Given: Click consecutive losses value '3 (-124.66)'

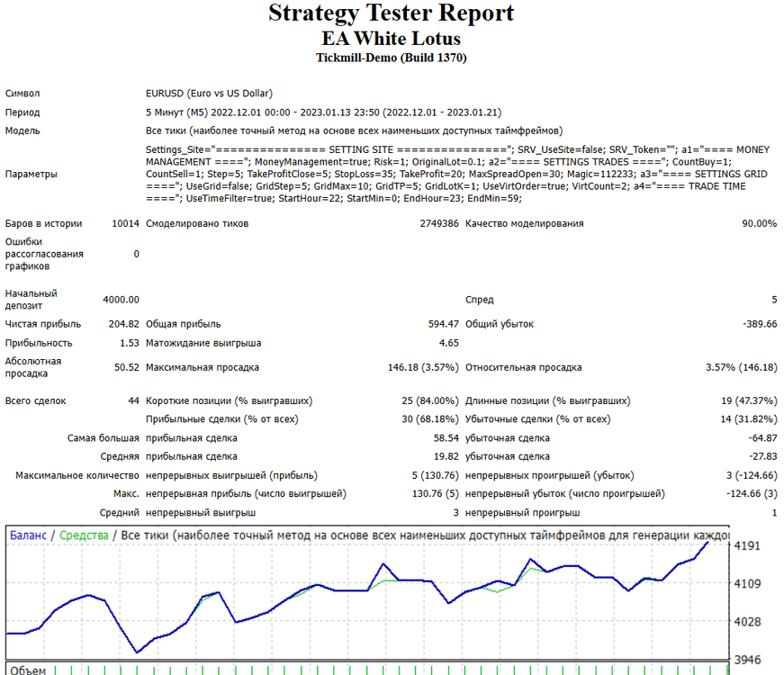Looking at the screenshot, I should click(752, 475).
